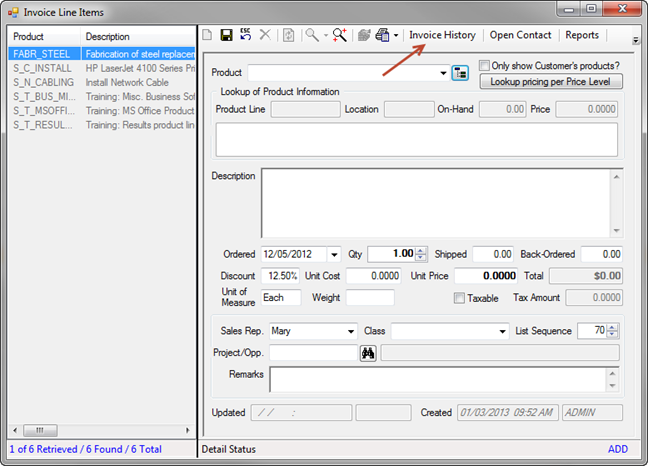
Task: Select the S_T_BUS_MI... row
Action: tap(102, 97)
